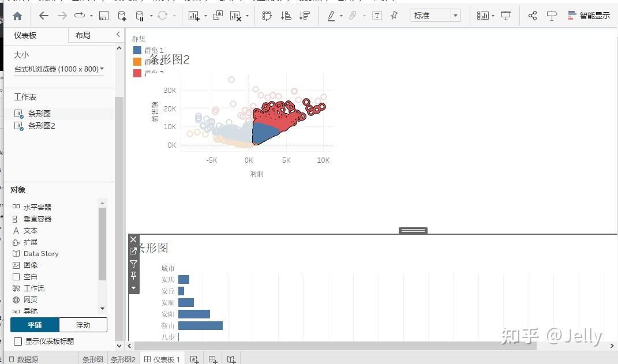The width and height of the screenshot is (618, 364).
Task: Pause auto updates database icon
Action: pyautogui.click(x=139, y=16)
